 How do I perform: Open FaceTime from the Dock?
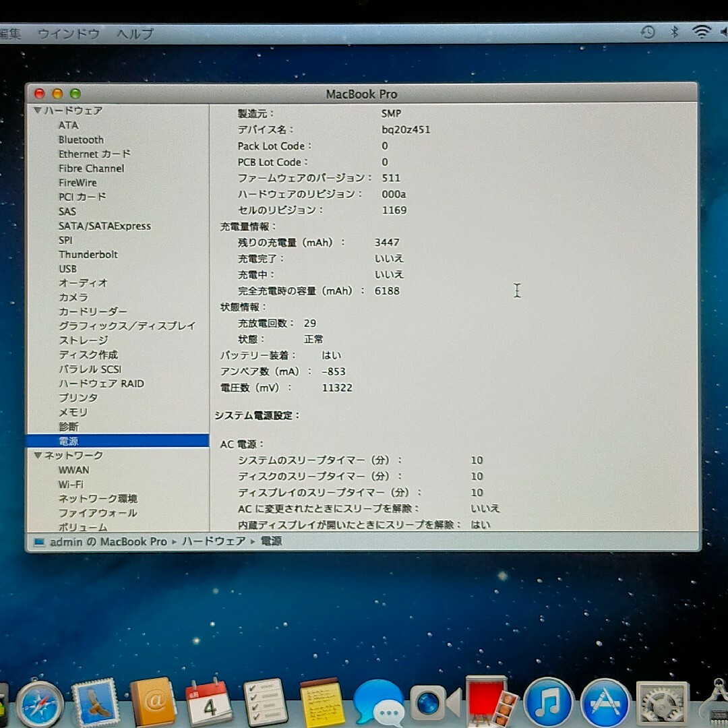click(x=435, y=703)
